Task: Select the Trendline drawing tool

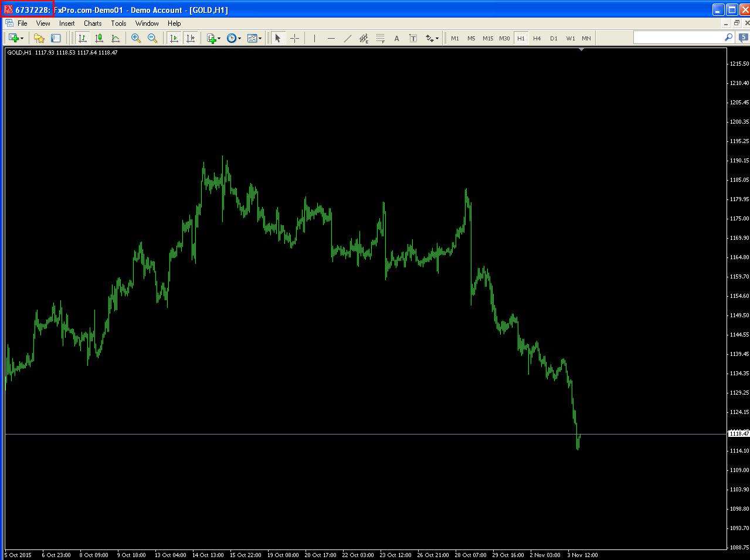Action: [348, 38]
